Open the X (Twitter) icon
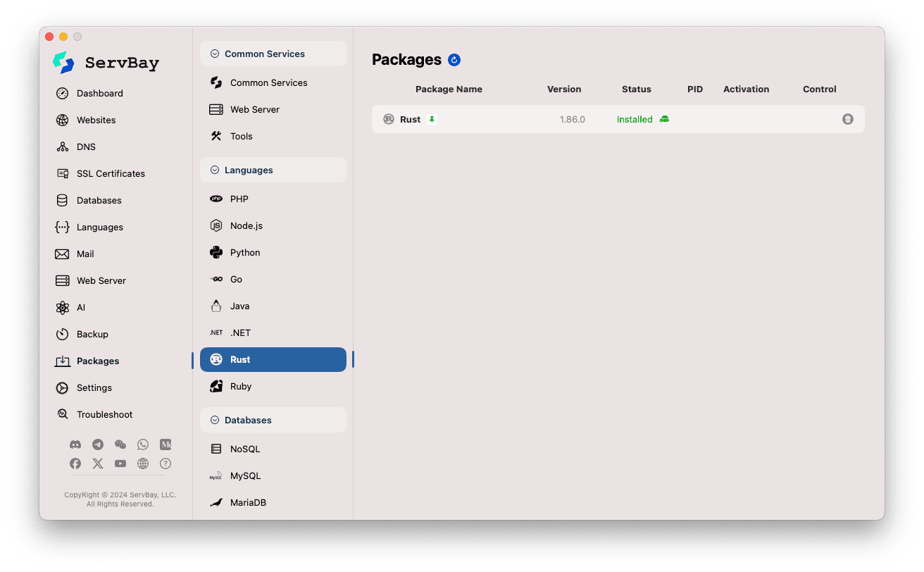Image resolution: width=924 pixels, height=572 pixels. tap(98, 464)
